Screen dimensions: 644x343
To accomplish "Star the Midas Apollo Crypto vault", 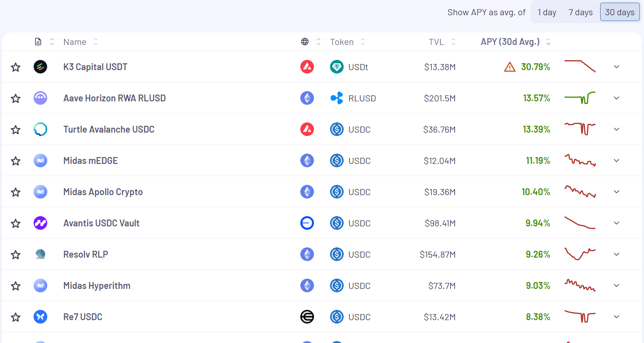I will click(16, 192).
